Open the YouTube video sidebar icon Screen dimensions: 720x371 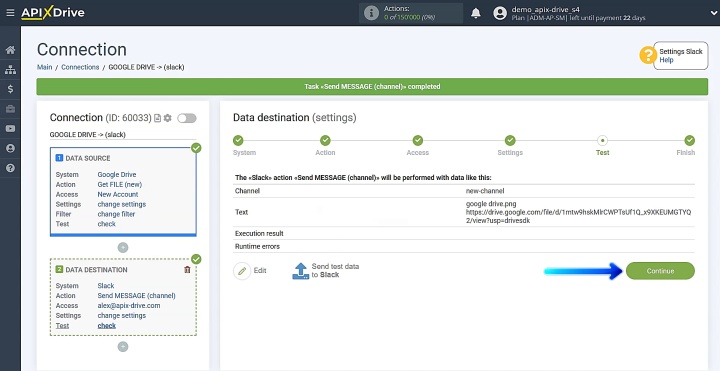point(10,129)
